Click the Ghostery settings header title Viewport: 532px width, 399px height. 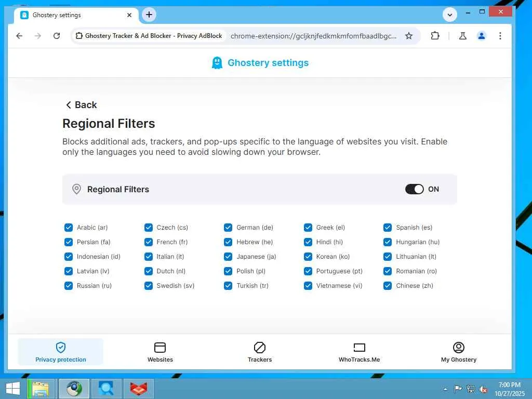(268, 63)
